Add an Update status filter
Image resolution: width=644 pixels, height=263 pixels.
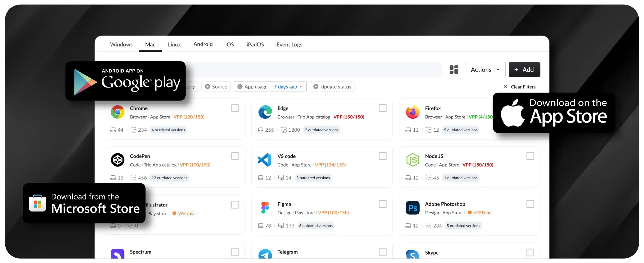click(332, 87)
